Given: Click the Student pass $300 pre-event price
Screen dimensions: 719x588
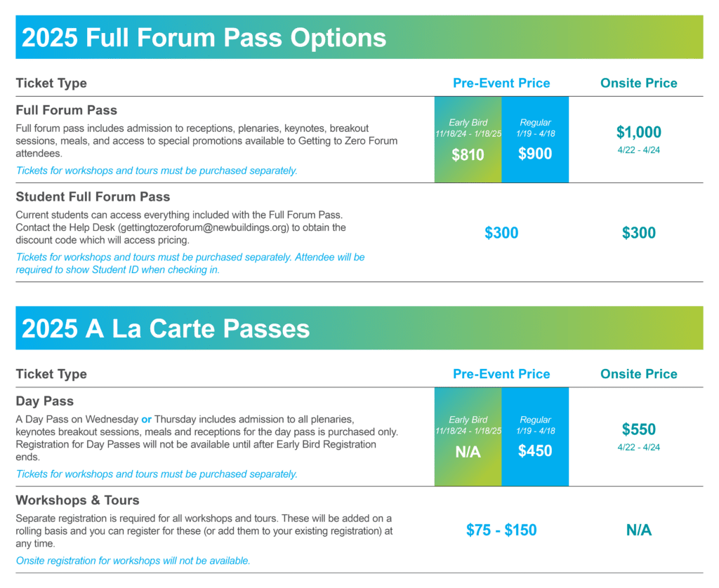Looking at the screenshot, I should [501, 233].
